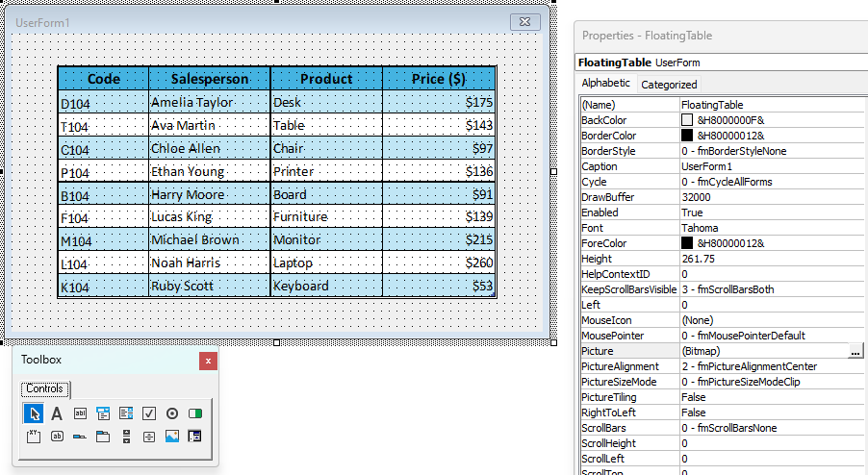Select the Cycle value fmCycleAllForms
868x475 pixels.
[x=774, y=182]
